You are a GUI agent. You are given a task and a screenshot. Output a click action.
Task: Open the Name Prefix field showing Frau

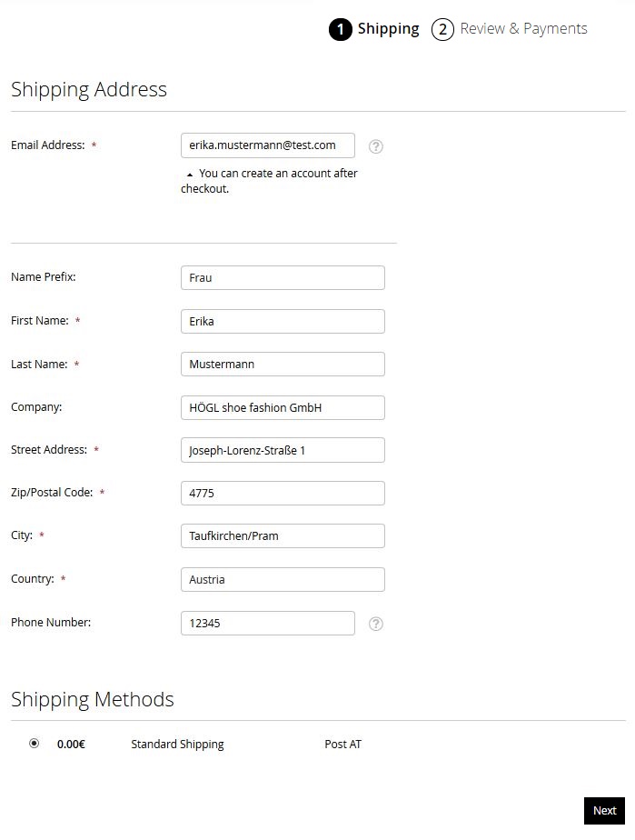(283, 278)
